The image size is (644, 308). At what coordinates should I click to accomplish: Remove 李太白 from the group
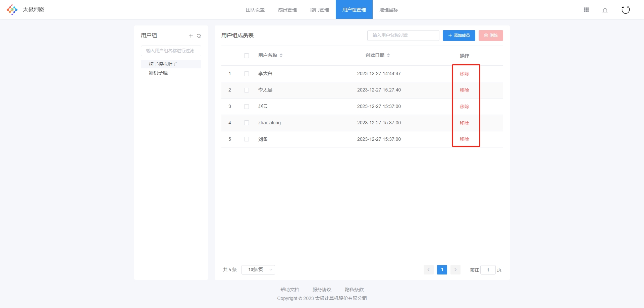coord(465,74)
